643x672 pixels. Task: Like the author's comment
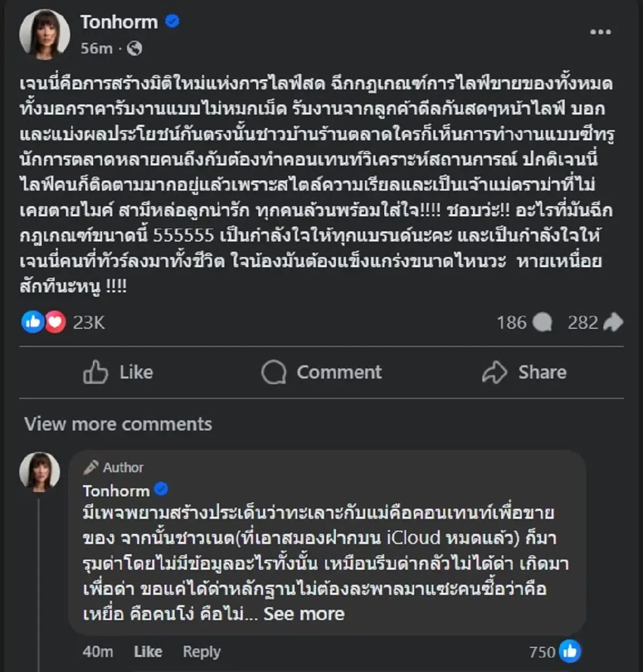[x=148, y=652]
